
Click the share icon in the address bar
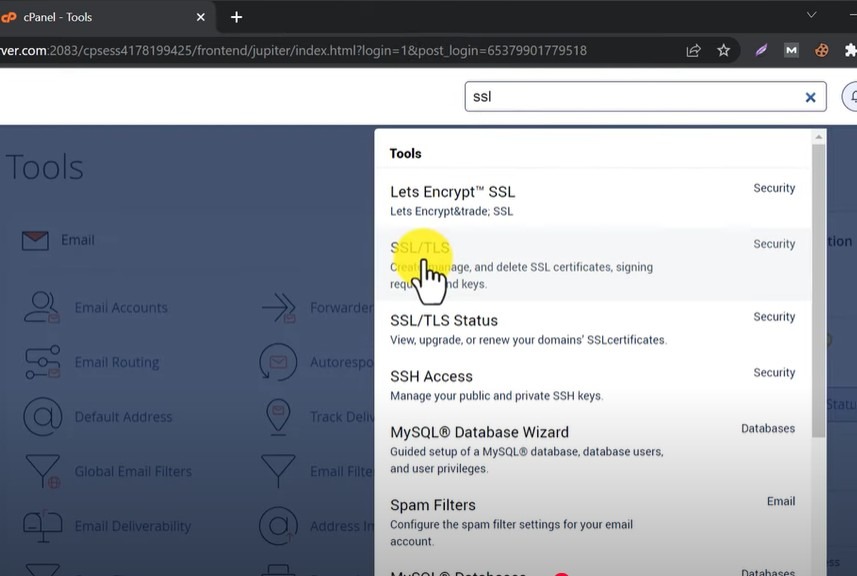tap(692, 48)
